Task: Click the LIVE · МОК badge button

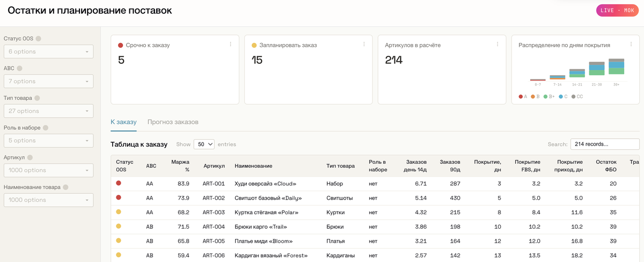Action: point(618,11)
